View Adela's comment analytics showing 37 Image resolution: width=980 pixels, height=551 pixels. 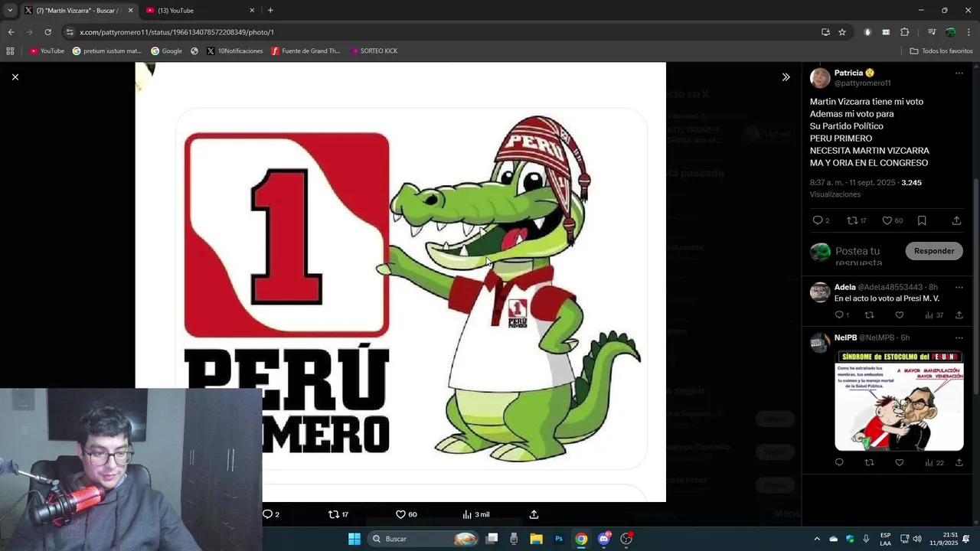click(x=934, y=315)
